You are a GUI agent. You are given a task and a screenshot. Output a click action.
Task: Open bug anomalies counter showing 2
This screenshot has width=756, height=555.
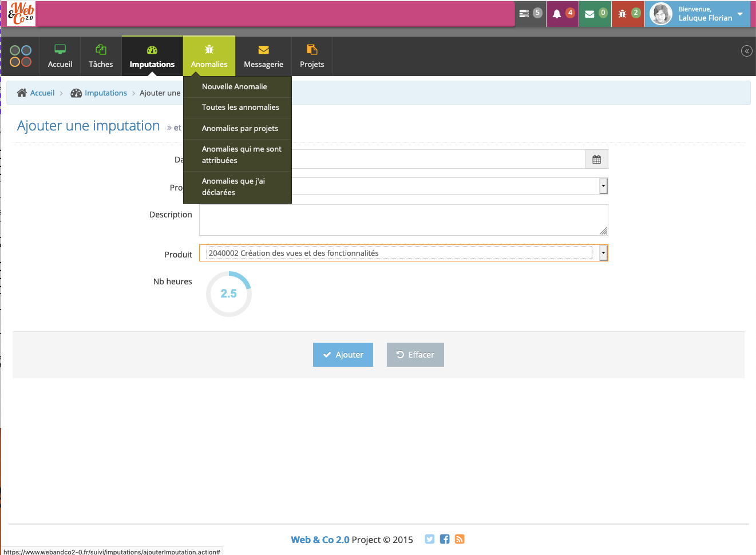628,14
